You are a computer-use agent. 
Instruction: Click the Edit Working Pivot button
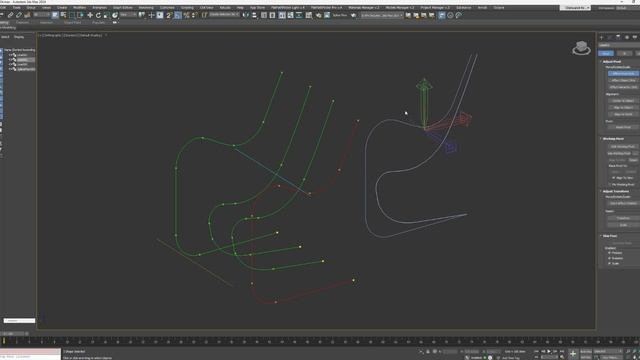point(623,147)
